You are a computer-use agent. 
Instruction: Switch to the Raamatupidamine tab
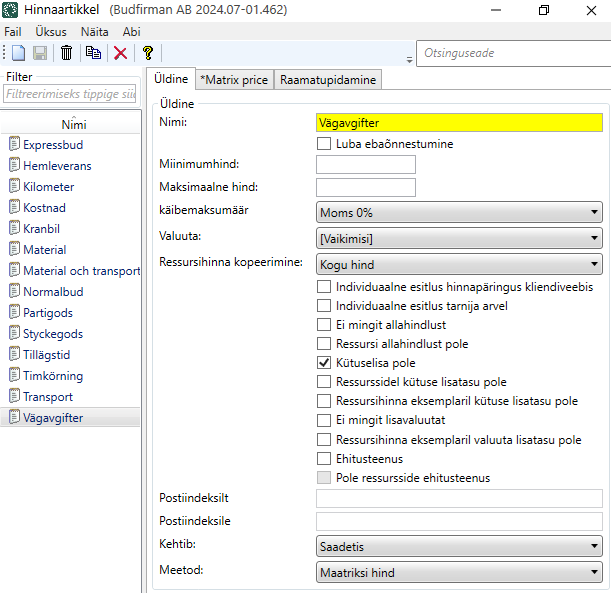[328, 80]
